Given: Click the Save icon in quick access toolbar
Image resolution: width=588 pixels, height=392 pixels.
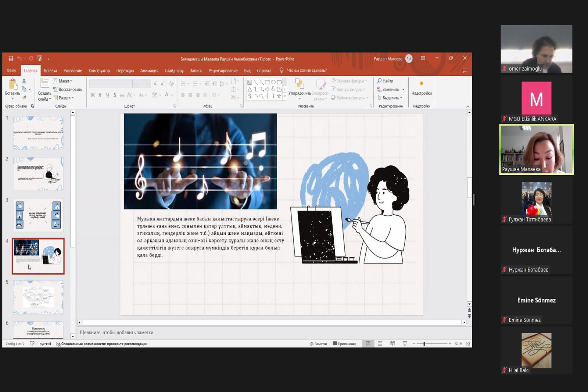Looking at the screenshot, I should click(11, 58).
